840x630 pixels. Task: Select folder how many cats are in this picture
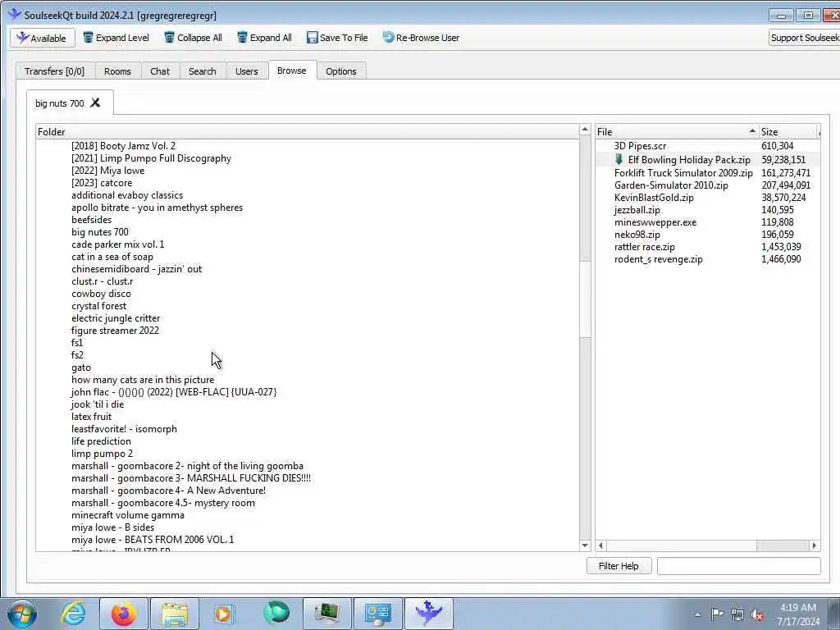pos(143,380)
